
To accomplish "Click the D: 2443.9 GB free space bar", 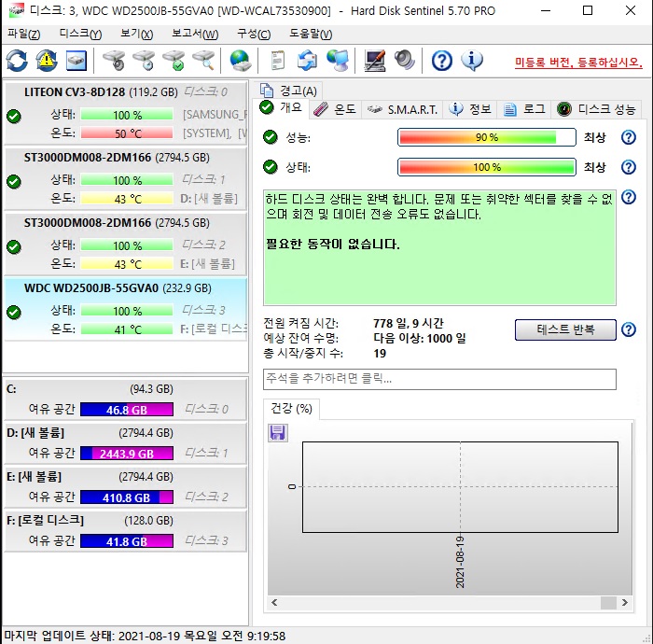I will (127, 454).
